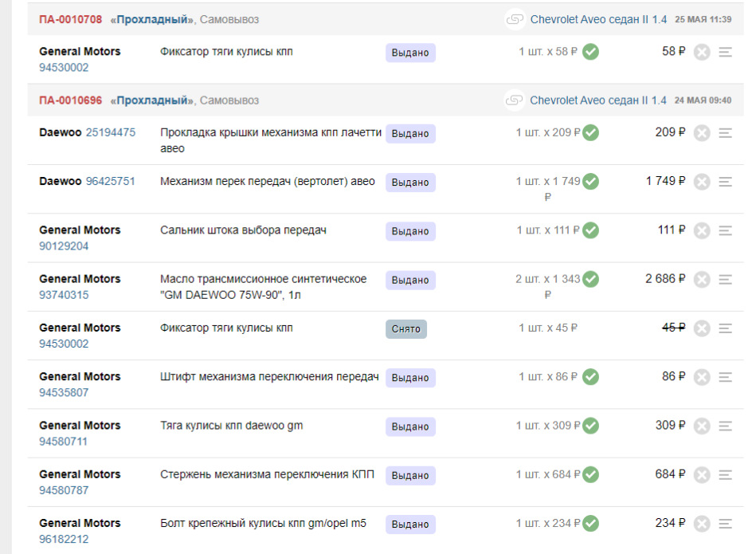Open part number 94580787
Image resolution: width=756 pixels, height=554 pixels.
click(x=64, y=490)
